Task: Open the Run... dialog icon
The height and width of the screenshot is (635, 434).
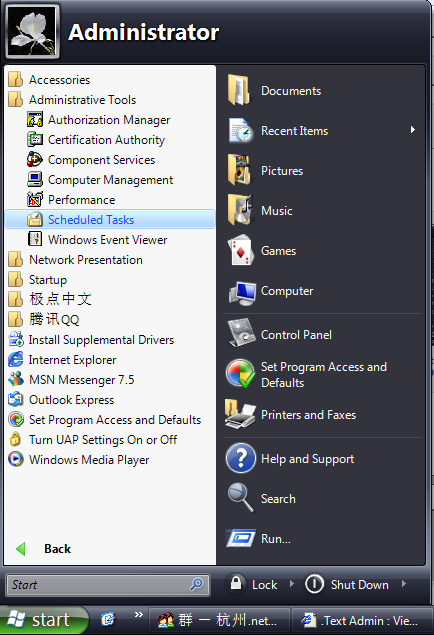Action: [x=240, y=538]
